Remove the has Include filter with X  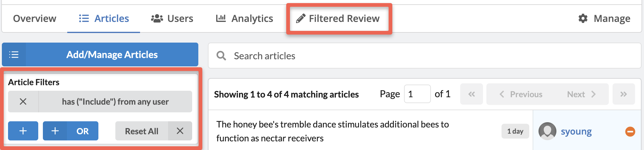click(23, 102)
